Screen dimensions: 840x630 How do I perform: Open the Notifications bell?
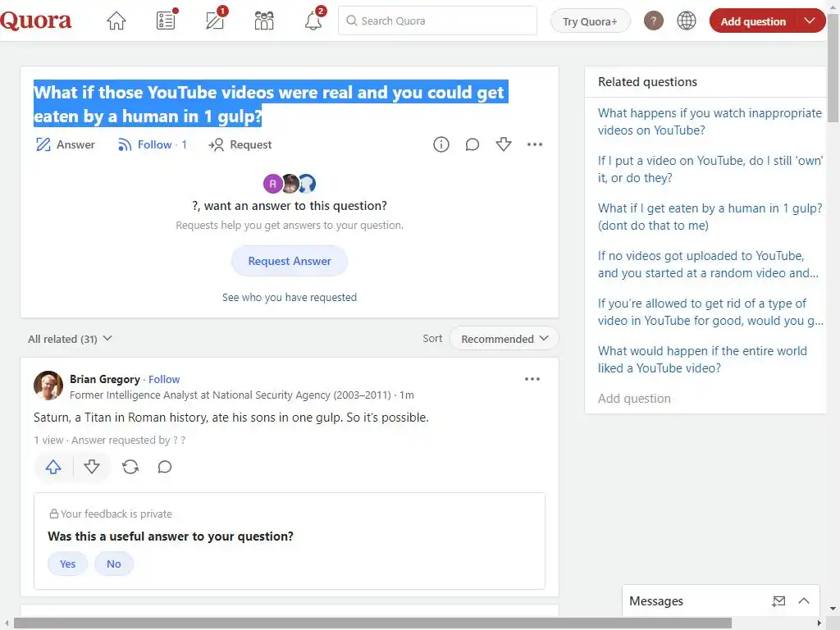click(x=313, y=21)
